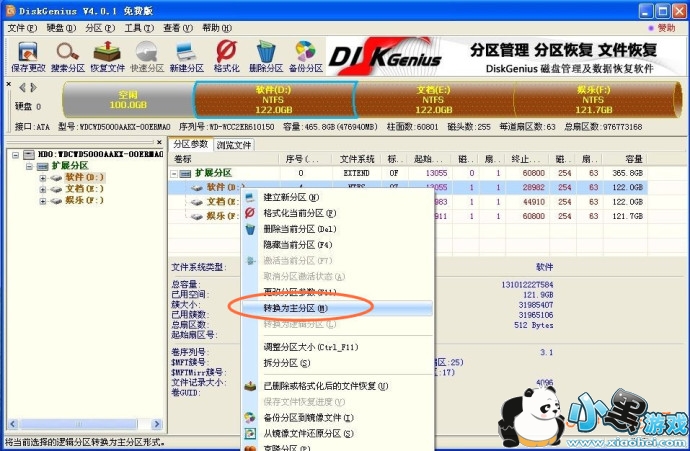Go to next disk with right arrow
This screenshot has width=690, height=451.
tap(33, 88)
